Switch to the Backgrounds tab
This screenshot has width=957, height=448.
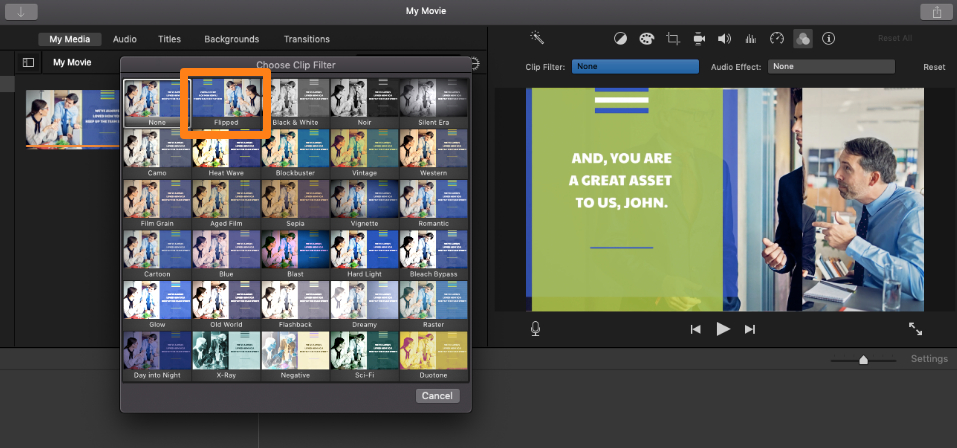pos(231,39)
